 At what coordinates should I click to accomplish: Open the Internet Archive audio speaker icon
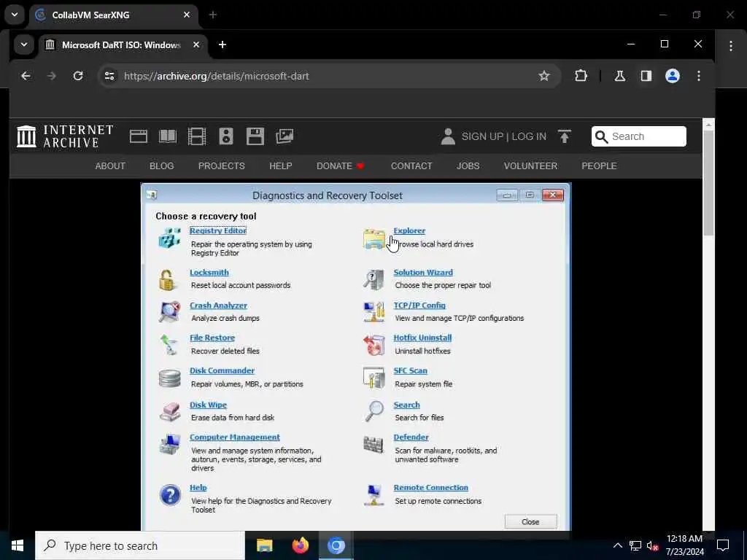pyautogui.click(x=226, y=136)
